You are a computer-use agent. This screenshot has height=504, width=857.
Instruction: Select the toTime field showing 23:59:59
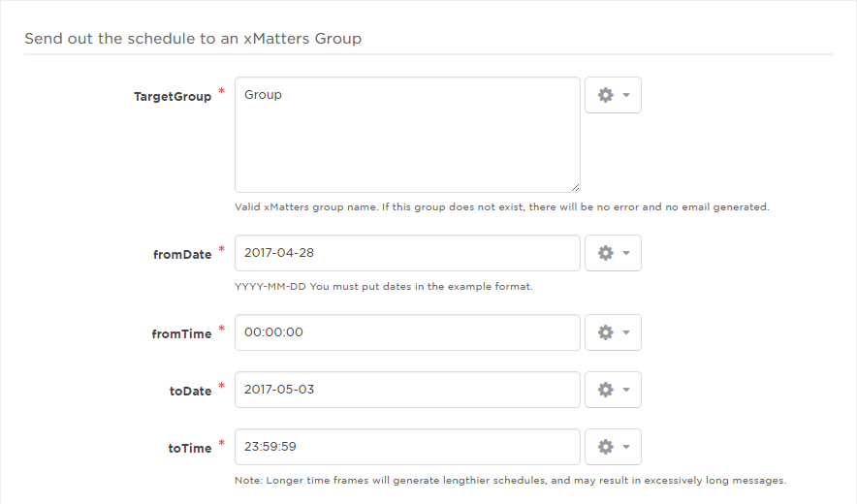[407, 447]
